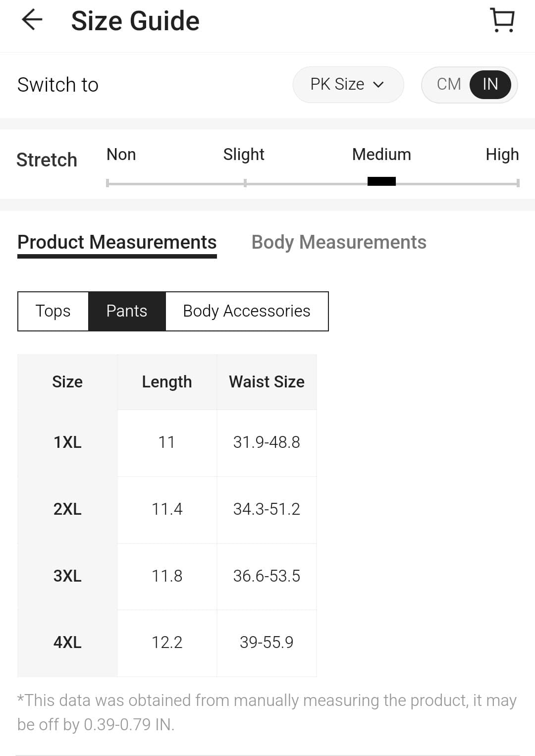Image resolution: width=535 pixels, height=756 pixels.
Task: Click the Medium stretch indicator marker
Action: point(381,181)
